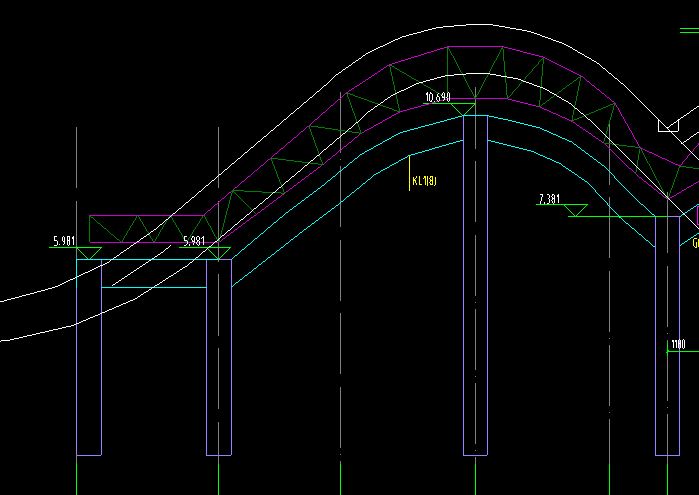Image resolution: width=699 pixels, height=495 pixels.
Task: Click the 1100 dimension text
Action: click(x=678, y=345)
